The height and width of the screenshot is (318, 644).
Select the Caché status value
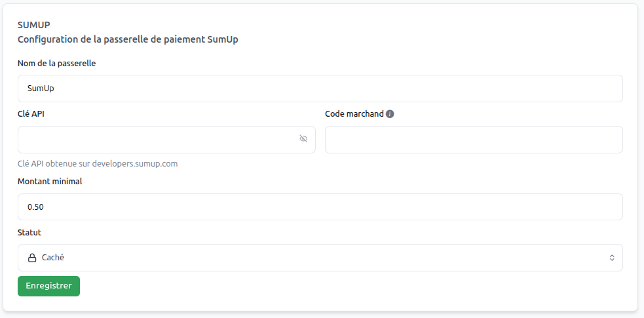coord(52,258)
